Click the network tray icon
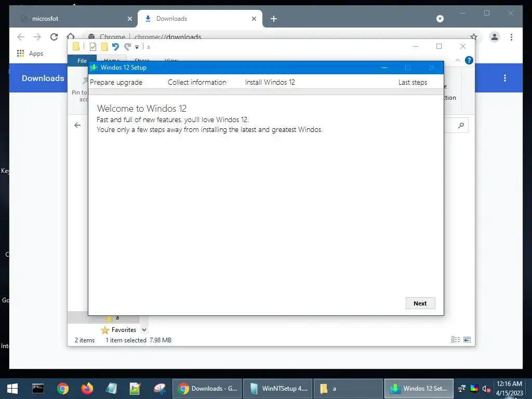The width and height of the screenshot is (532, 399). tap(462, 389)
